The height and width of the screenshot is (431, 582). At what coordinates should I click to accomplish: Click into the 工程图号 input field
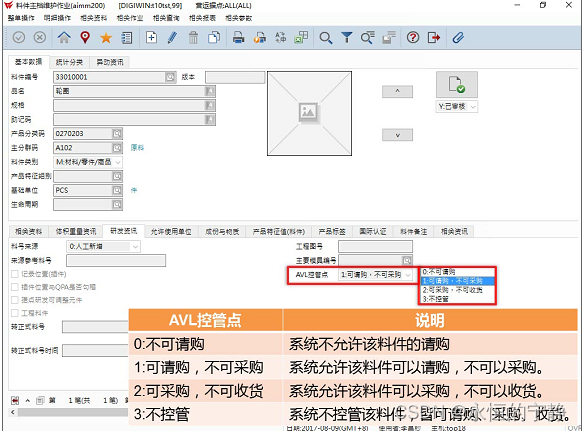[x=375, y=246]
